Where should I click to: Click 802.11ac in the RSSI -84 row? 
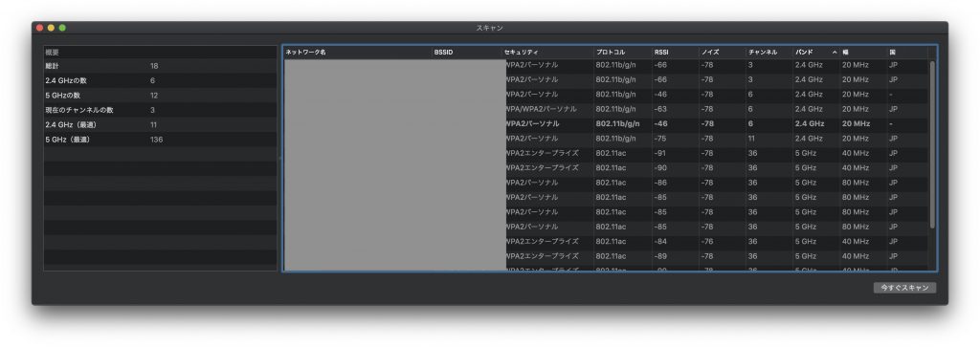[x=610, y=241]
